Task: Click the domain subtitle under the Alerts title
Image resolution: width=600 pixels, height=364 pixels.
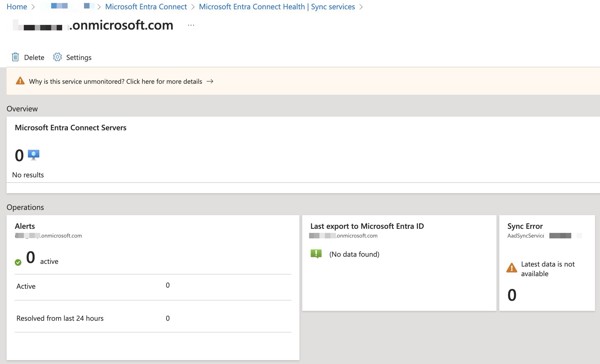Action: point(48,236)
